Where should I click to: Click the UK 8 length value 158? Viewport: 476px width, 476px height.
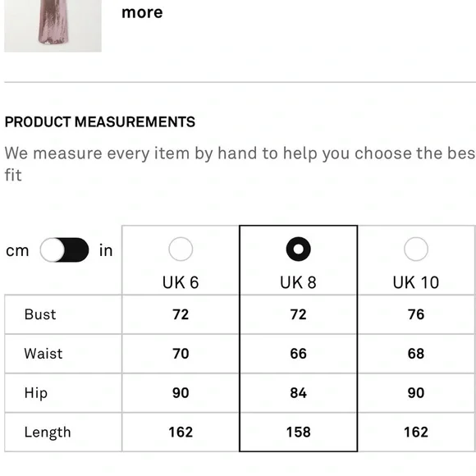[299, 432]
